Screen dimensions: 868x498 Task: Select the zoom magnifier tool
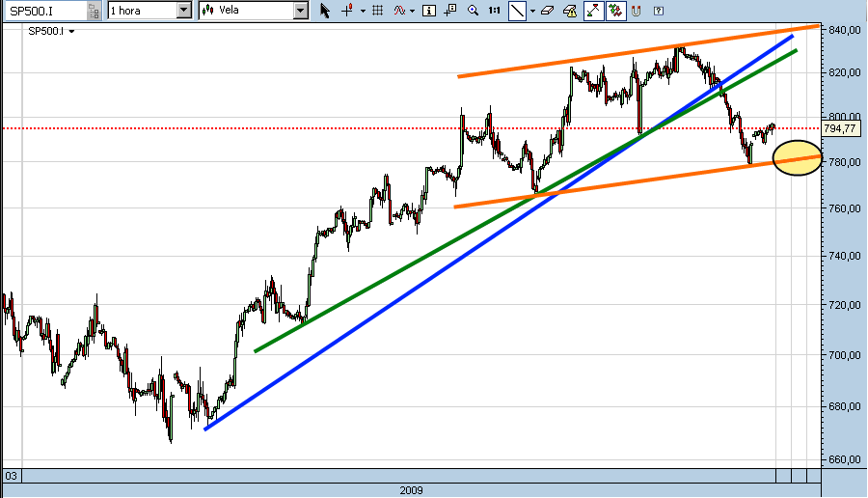pyautogui.click(x=473, y=11)
